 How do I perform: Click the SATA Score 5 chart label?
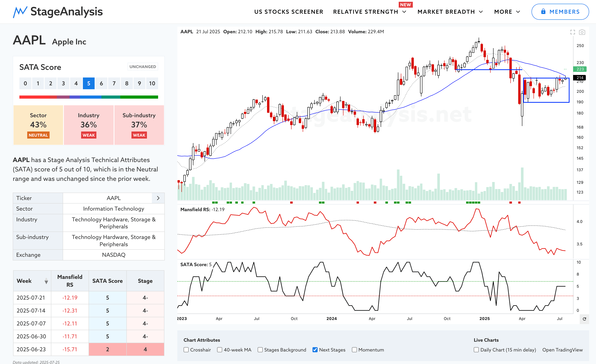(196, 264)
